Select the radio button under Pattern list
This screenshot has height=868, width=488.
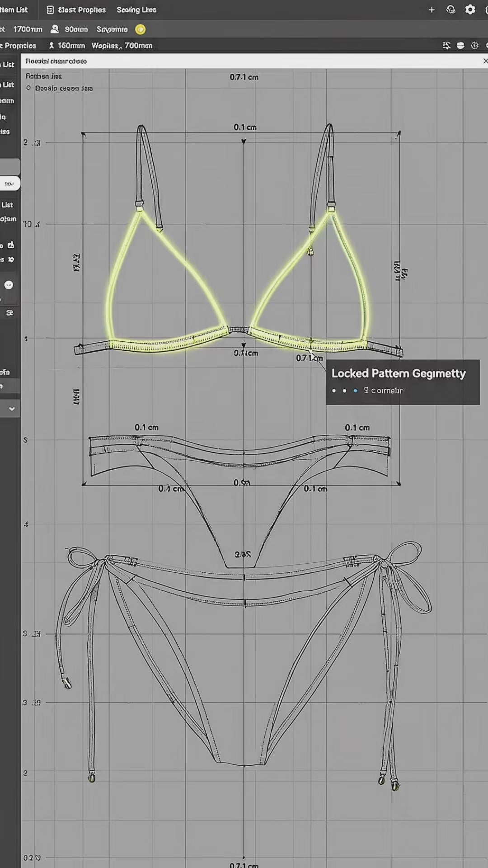click(x=28, y=88)
